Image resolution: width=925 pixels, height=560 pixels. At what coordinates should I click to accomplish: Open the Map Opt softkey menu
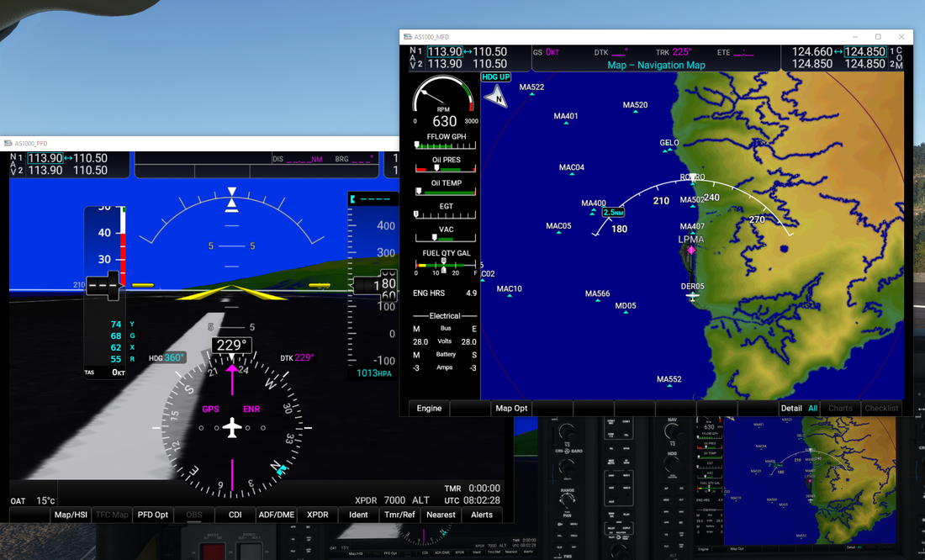click(x=511, y=409)
